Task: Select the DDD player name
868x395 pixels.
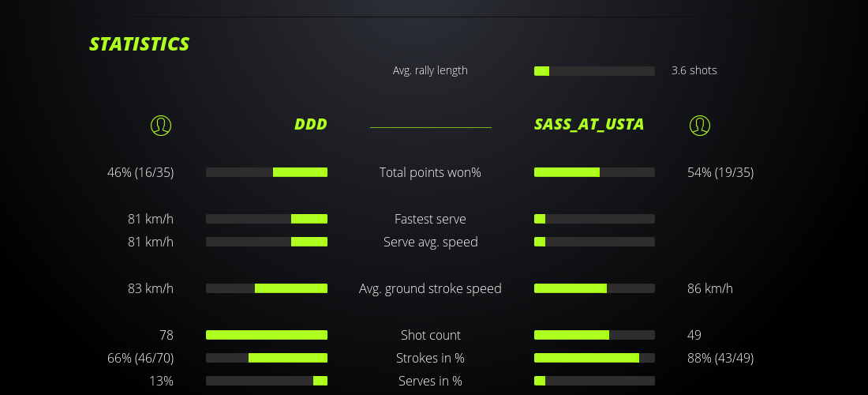Action: pyautogui.click(x=311, y=125)
